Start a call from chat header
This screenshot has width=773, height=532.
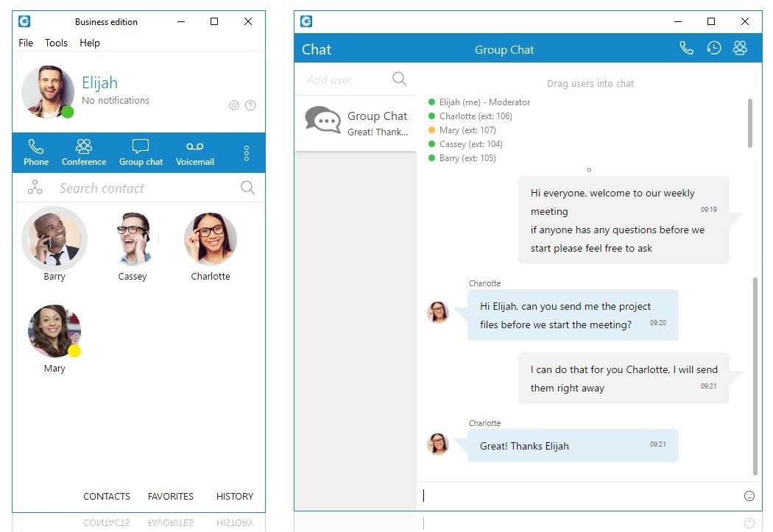pos(686,49)
